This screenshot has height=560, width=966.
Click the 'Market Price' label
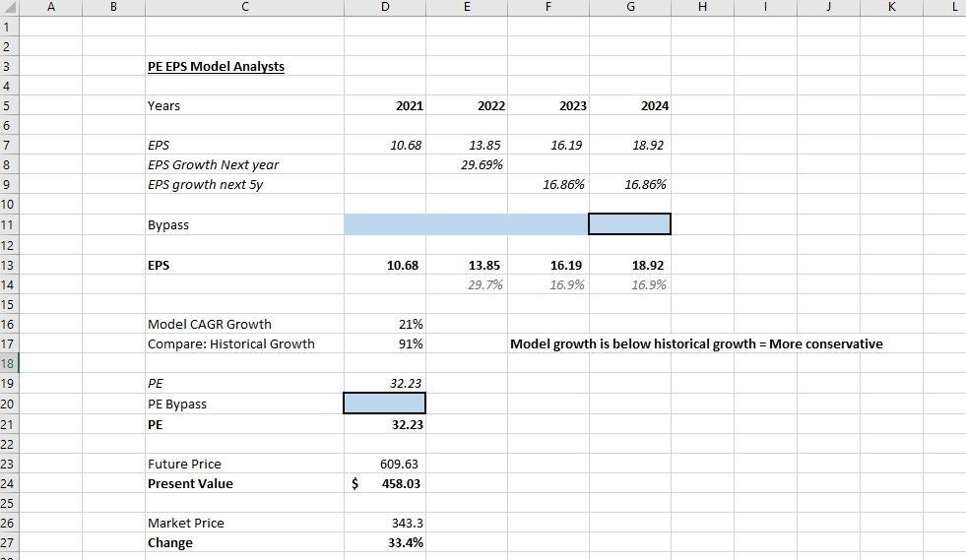pyautogui.click(x=244, y=523)
